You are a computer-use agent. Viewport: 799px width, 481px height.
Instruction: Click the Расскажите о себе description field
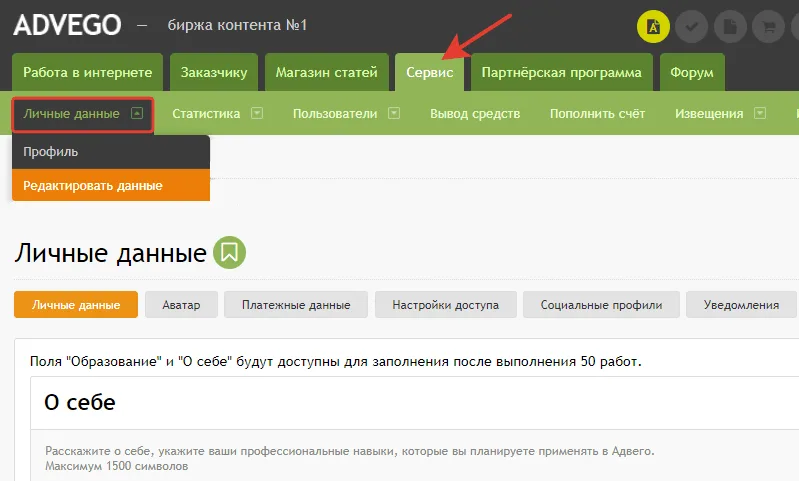click(350, 458)
